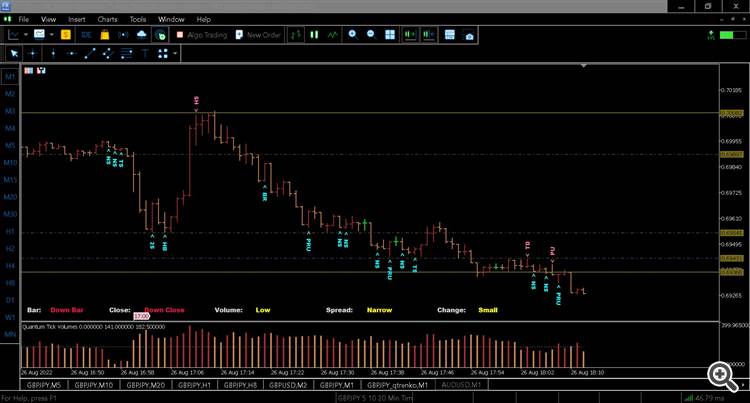This screenshot has width=750, height=403.
Task: Select the trendline drawing tool
Action: tap(90, 54)
